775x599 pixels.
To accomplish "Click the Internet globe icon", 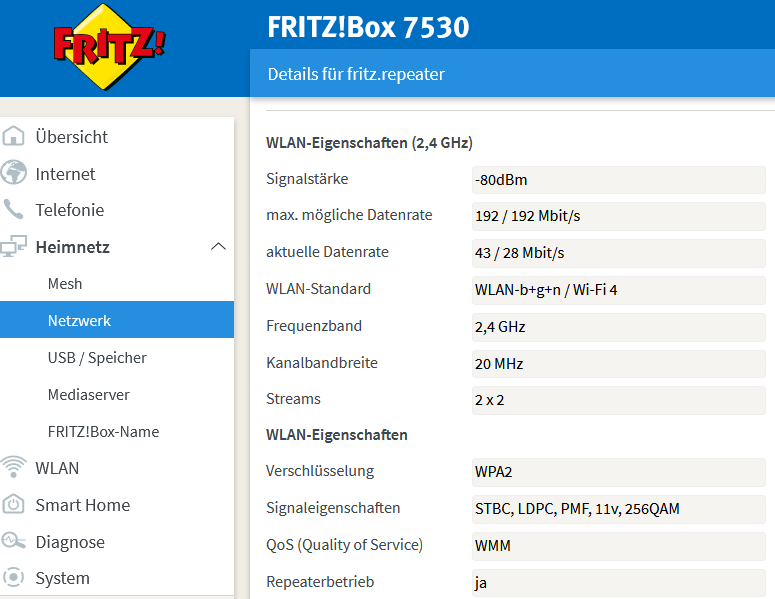I will (13, 172).
